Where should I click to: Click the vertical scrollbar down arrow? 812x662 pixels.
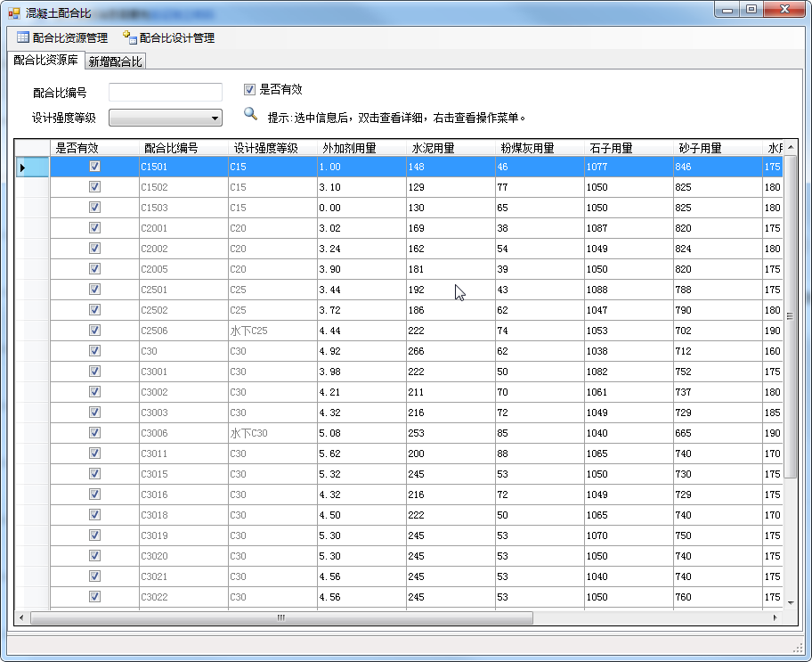(x=790, y=602)
